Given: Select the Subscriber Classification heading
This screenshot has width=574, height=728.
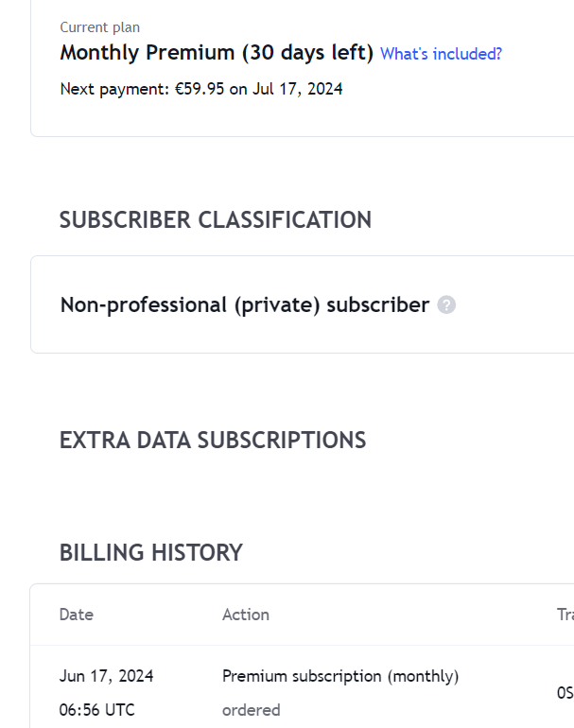Looking at the screenshot, I should tap(216, 219).
